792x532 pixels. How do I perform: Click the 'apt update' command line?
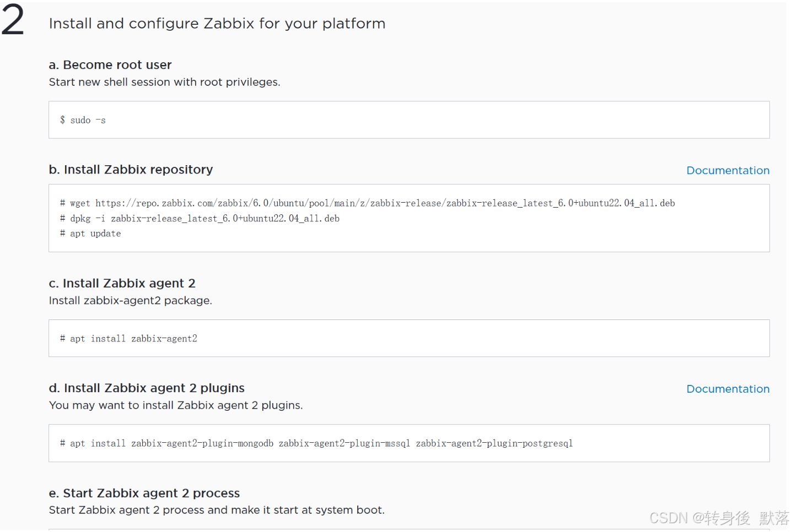[x=90, y=234]
